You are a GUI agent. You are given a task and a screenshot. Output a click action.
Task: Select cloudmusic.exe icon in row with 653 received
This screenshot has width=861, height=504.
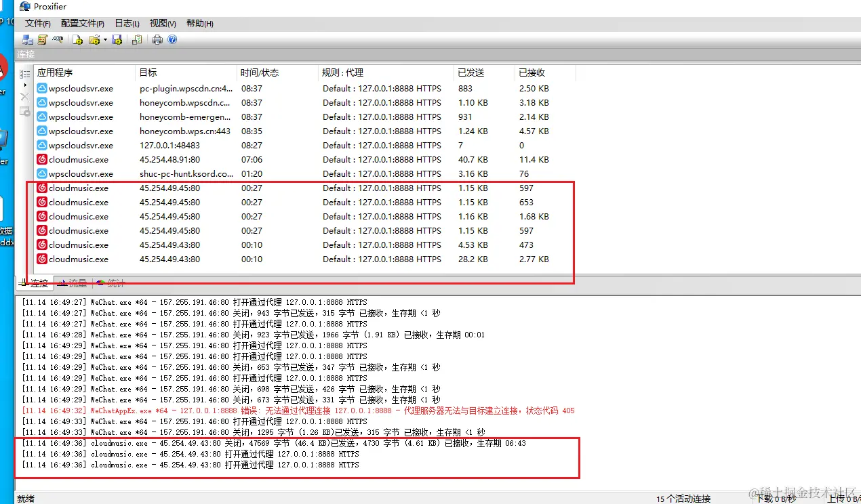pos(42,203)
